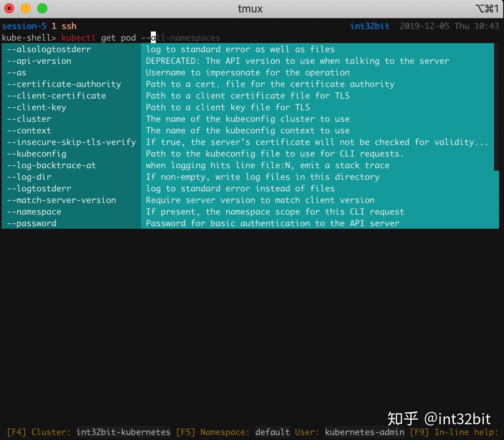The height and width of the screenshot is (440, 504).
Task: Click the int32bit-kubernetes cluster name
Action: [123, 432]
